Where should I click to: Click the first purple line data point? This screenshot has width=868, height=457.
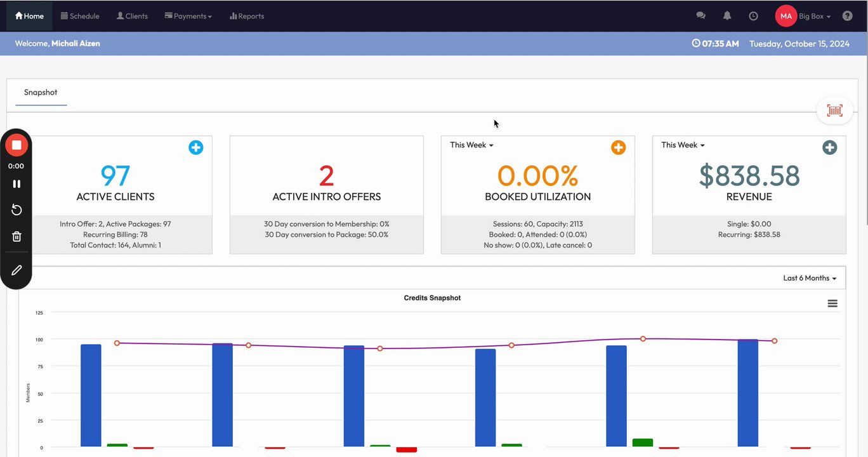117,343
